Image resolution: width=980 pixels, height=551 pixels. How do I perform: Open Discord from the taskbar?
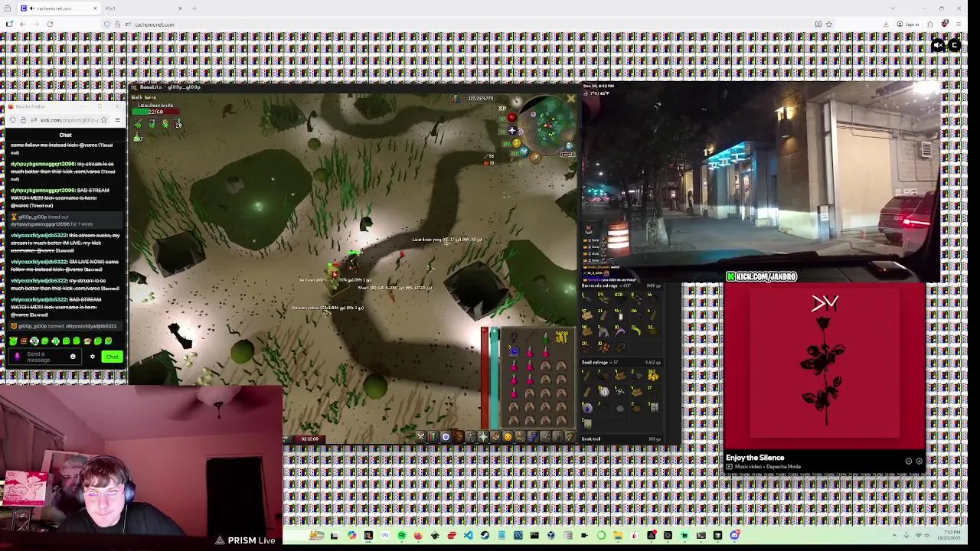coord(735,536)
